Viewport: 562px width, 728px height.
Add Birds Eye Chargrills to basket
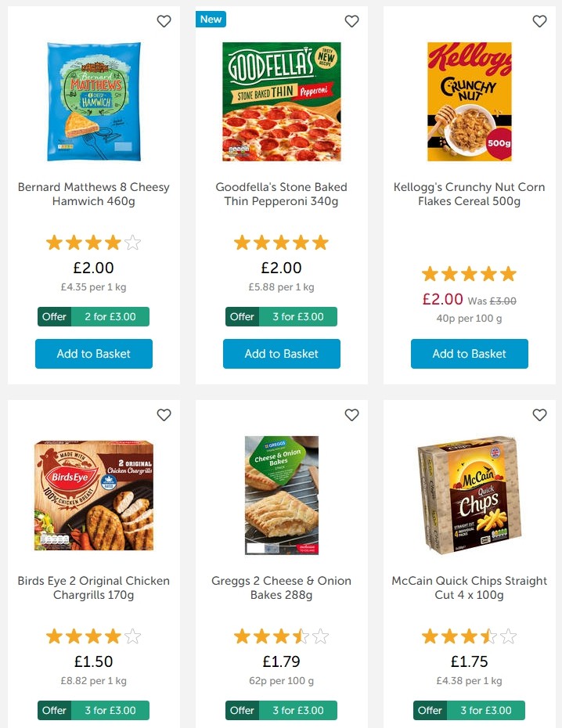click(93, 726)
